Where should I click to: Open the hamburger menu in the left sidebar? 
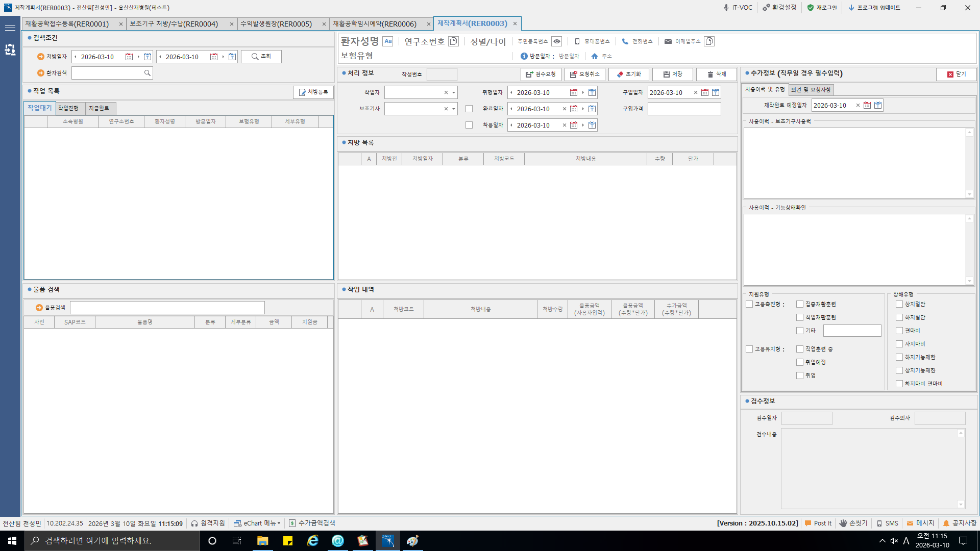tap(10, 28)
